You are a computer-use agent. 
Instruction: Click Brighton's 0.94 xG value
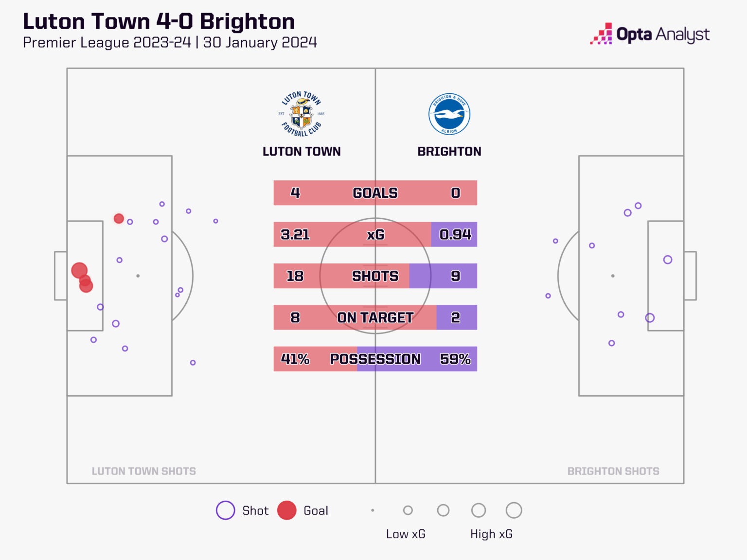coord(455,235)
